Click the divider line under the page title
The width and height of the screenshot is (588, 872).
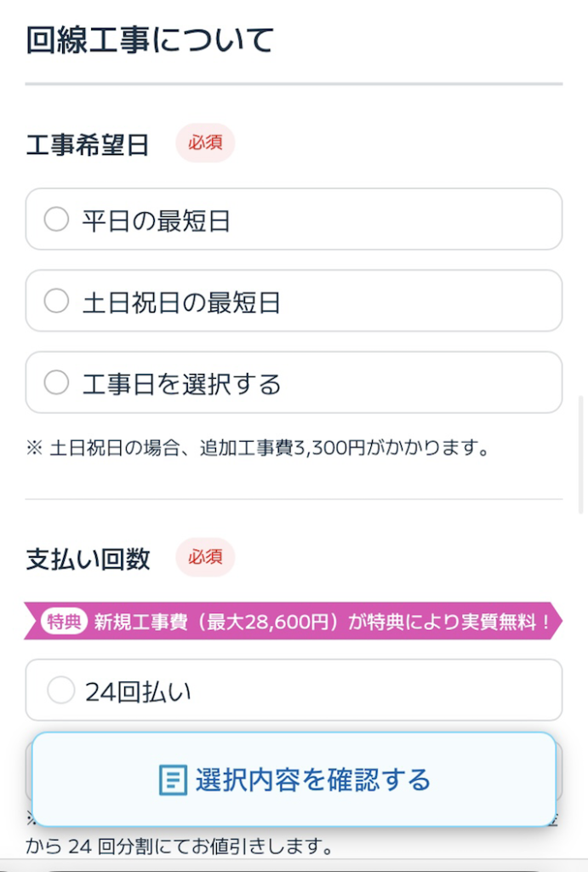(294, 84)
